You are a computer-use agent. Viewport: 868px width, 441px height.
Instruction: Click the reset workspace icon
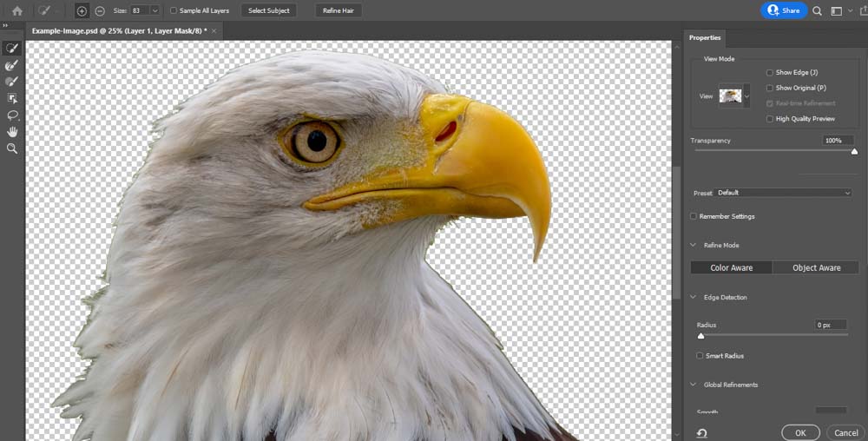click(x=701, y=432)
